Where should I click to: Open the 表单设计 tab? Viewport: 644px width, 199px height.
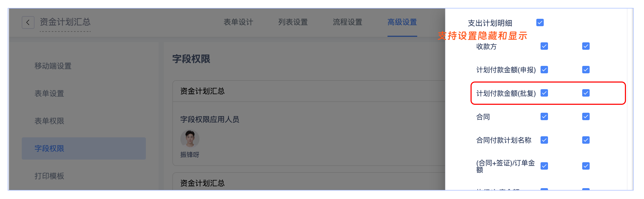pos(238,22)
